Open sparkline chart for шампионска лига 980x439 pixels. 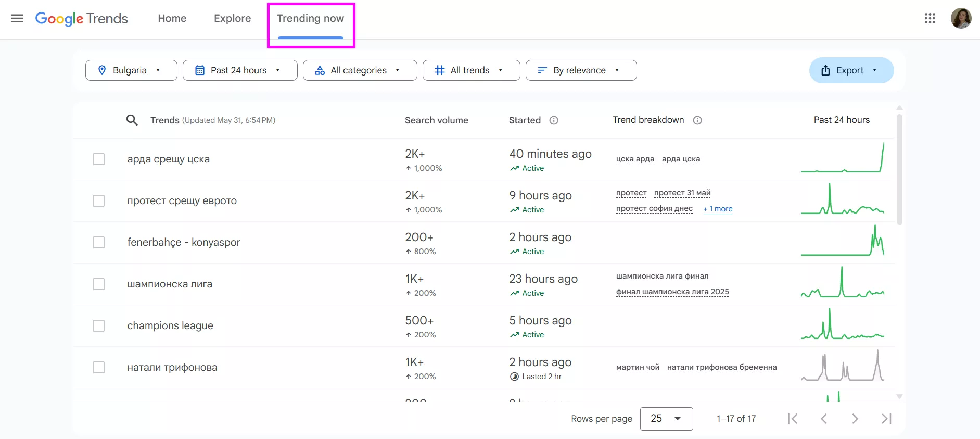click(x=843, y=282)
